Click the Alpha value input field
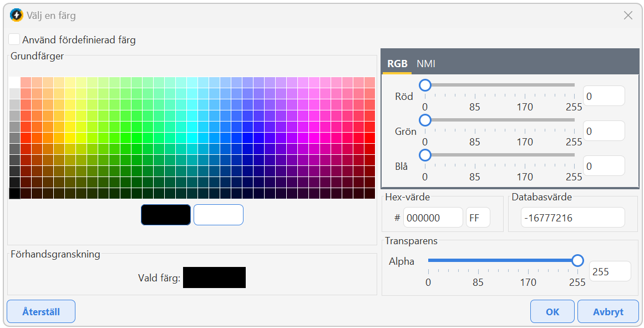 [610, 271]
